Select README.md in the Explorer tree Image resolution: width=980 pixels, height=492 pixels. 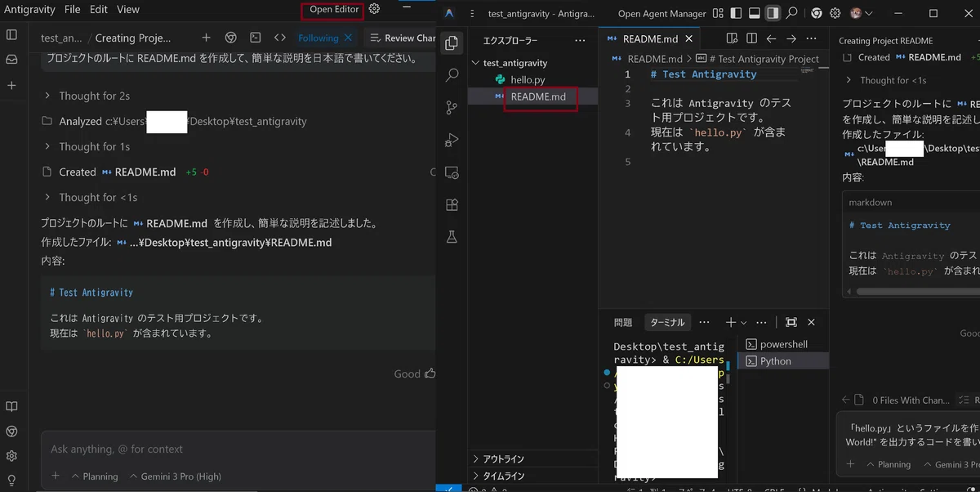point(538,96)
